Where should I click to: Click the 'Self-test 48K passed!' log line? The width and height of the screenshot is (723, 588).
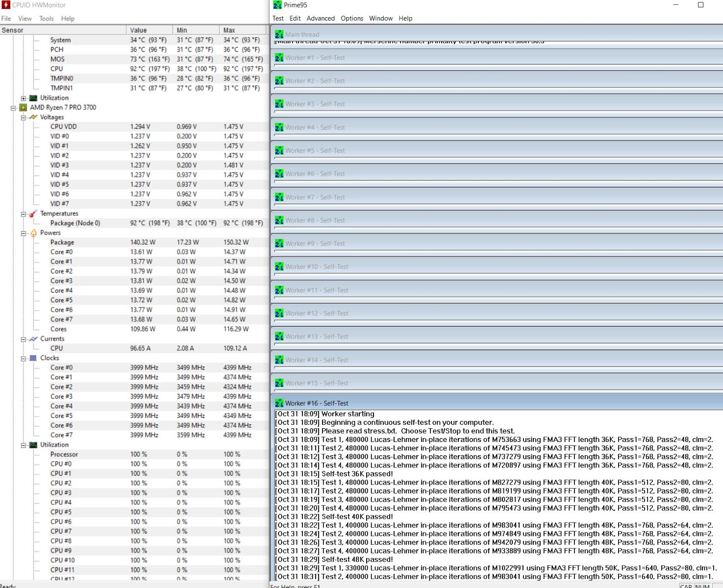tap(334, 560)
